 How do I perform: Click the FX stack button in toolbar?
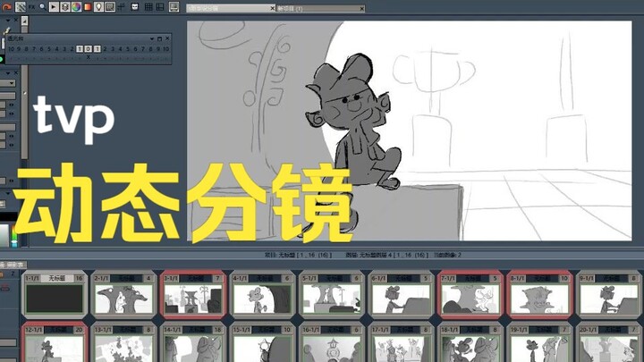[32, 6]
